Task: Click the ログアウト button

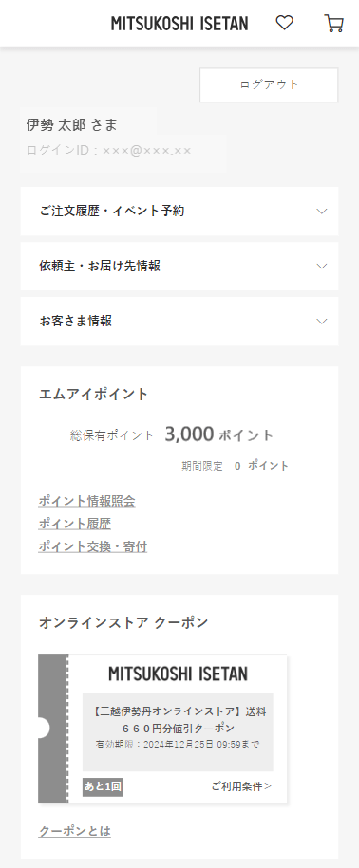Action: (269, 84)
